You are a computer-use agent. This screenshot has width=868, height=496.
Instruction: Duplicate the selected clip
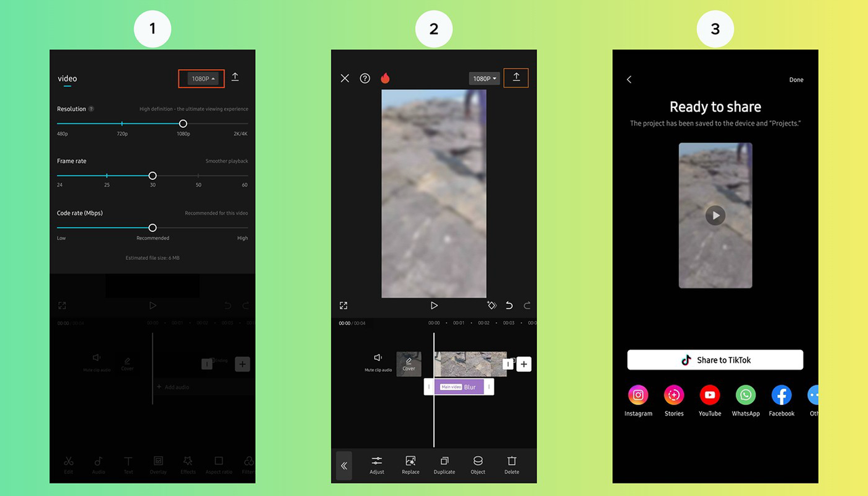point(444,465)
